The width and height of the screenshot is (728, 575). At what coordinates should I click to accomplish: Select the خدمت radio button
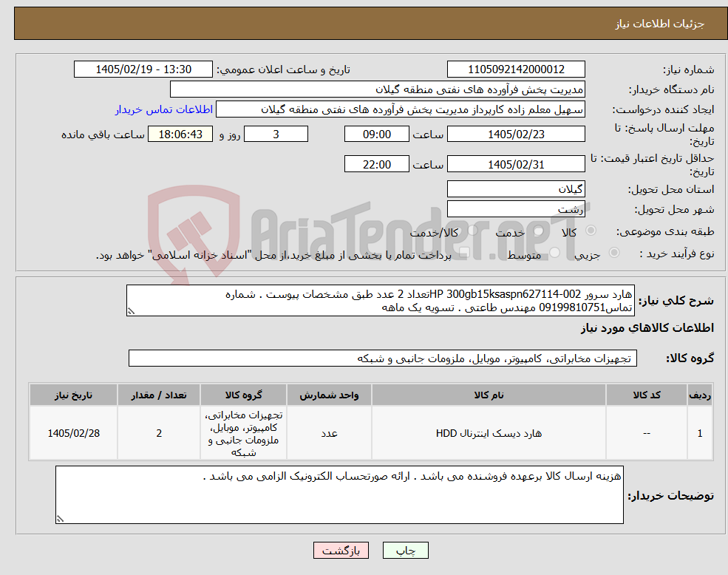point(538,231)
